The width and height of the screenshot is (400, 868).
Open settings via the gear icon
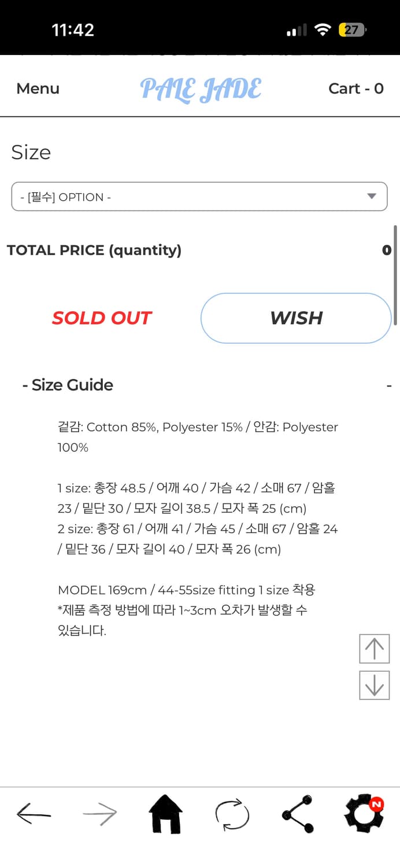tap(364, 814)
